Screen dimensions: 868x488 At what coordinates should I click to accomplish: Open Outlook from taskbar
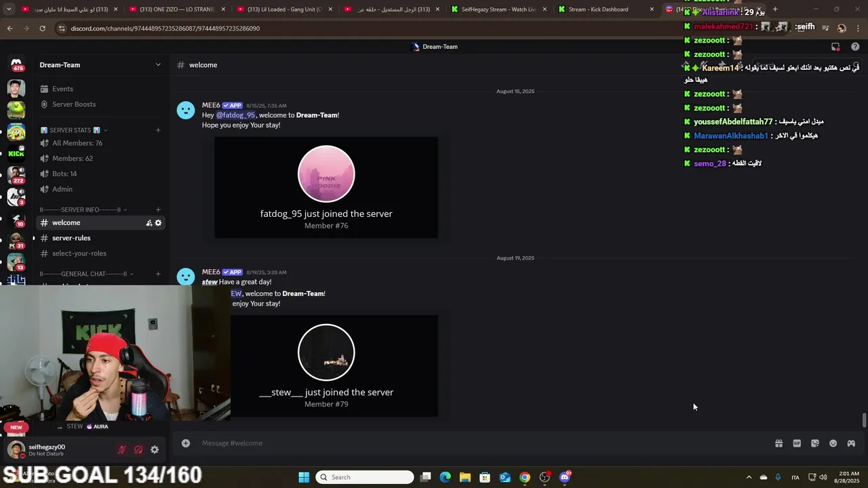(x=505, y=477)
